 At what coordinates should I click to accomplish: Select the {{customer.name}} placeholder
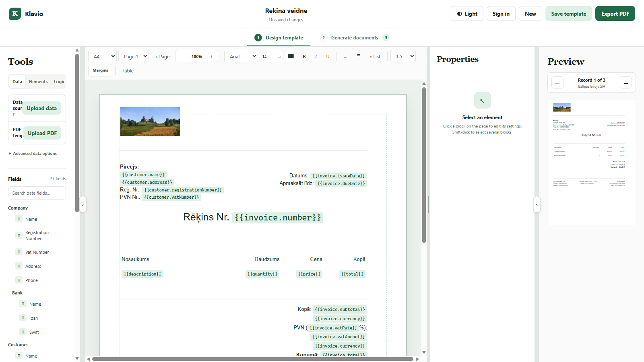click(x=143, y=175)
